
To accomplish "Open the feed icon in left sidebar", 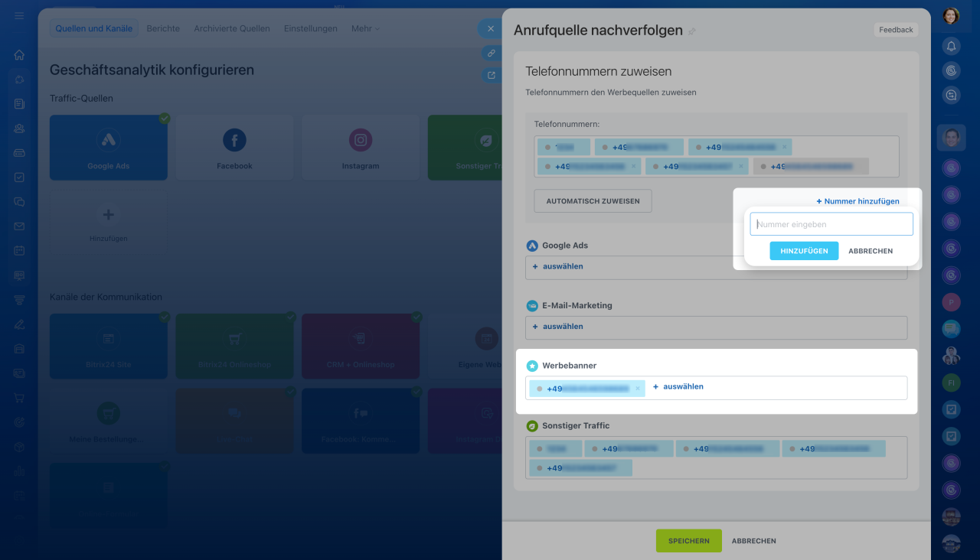I will coord(19,104).
